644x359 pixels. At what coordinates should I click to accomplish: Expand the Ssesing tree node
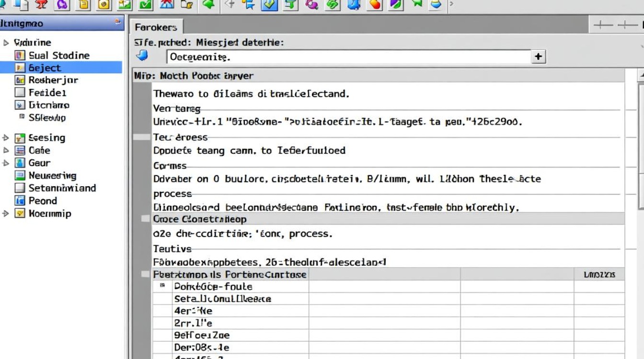point(6,138)
